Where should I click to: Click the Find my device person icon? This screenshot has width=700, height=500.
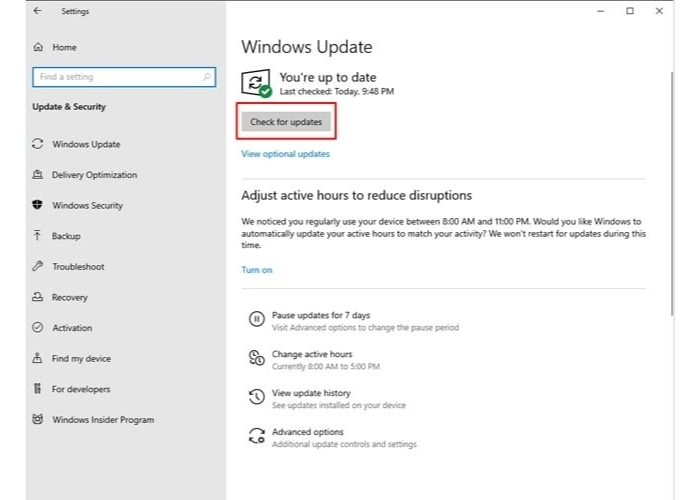[38, 358]
